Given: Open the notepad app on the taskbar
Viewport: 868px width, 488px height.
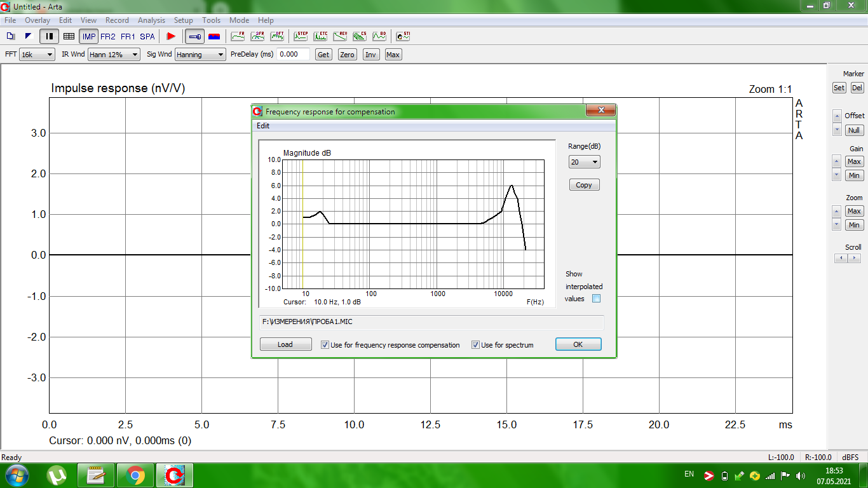Looking at the screenshot, I should tap(96, 475).
